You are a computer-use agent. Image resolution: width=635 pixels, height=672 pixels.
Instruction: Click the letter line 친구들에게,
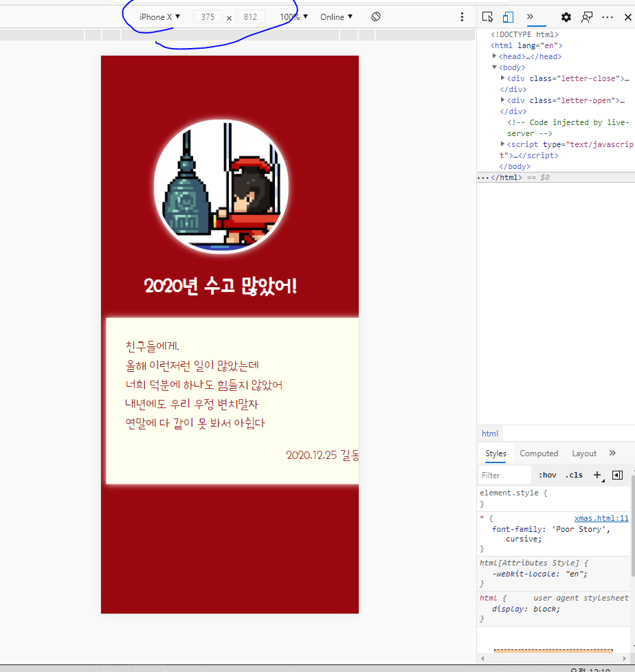[153, 346]
